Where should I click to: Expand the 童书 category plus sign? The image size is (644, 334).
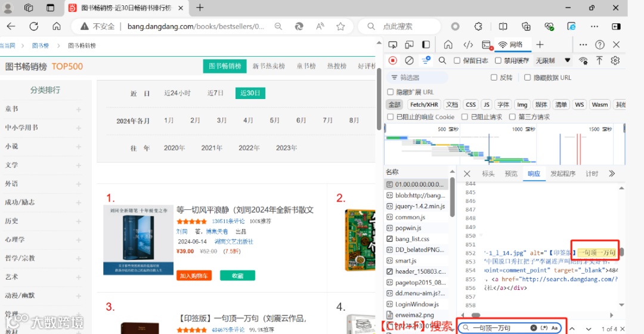pyautogui.click(x=79, y=109)
